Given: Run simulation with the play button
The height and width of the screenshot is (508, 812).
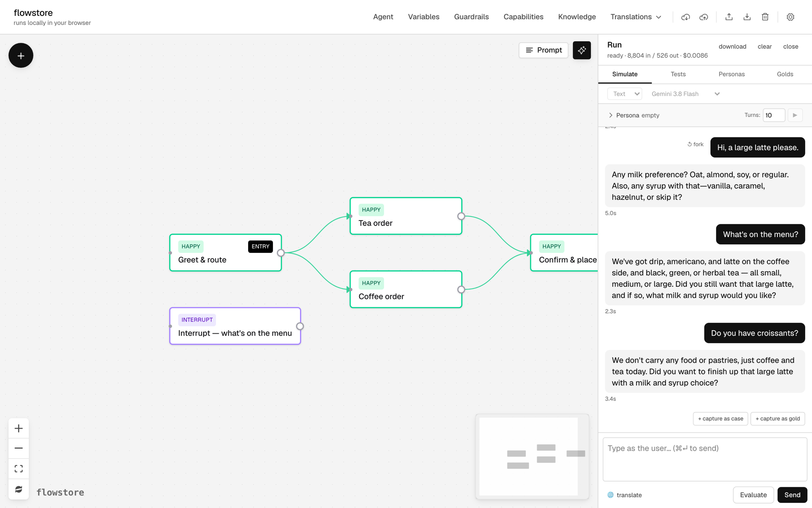Looking at the screenshot, I should 795,115.
